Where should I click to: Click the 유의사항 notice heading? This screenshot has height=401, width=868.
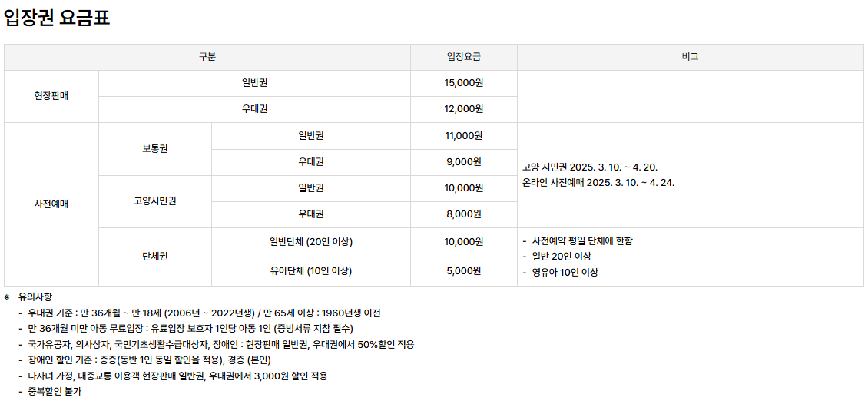pyautogui.click(x=35, y=297)
